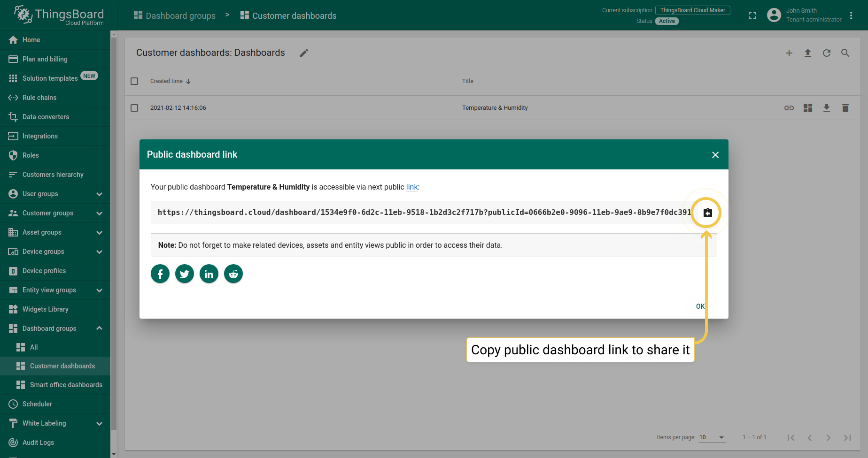Viewport: 868px width, 458px height.
Task: Import a dashboard using upload icon
Action: [x=808, y=53]
